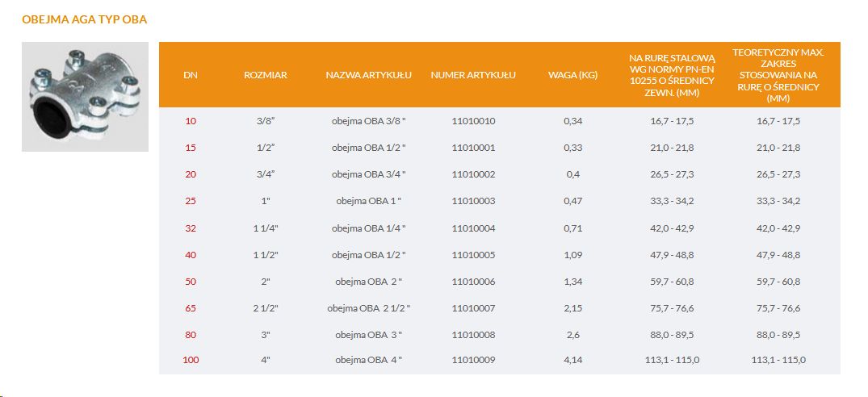Click the WAGA (KG) column header
868x397 pixels.
pos(573,75)
